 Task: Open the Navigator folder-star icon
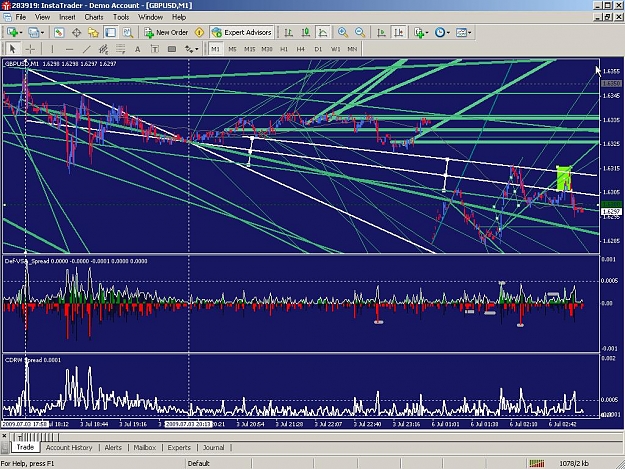tap(93, 33)
